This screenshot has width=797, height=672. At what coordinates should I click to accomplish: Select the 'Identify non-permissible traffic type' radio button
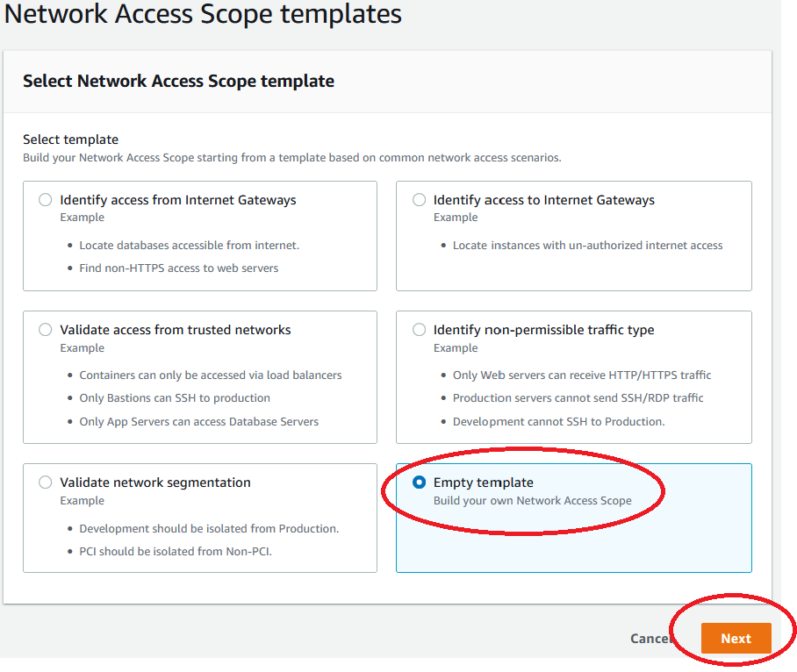[419, 330]
